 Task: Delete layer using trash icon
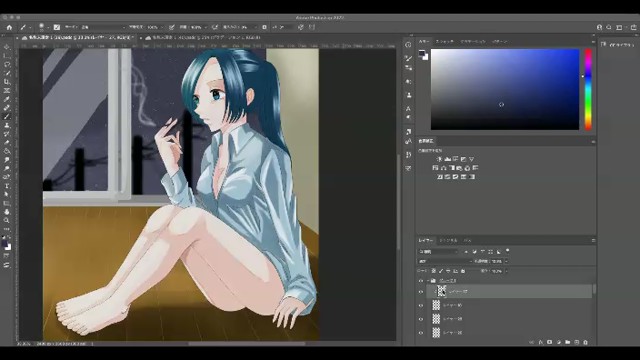(x=585, y=342)
